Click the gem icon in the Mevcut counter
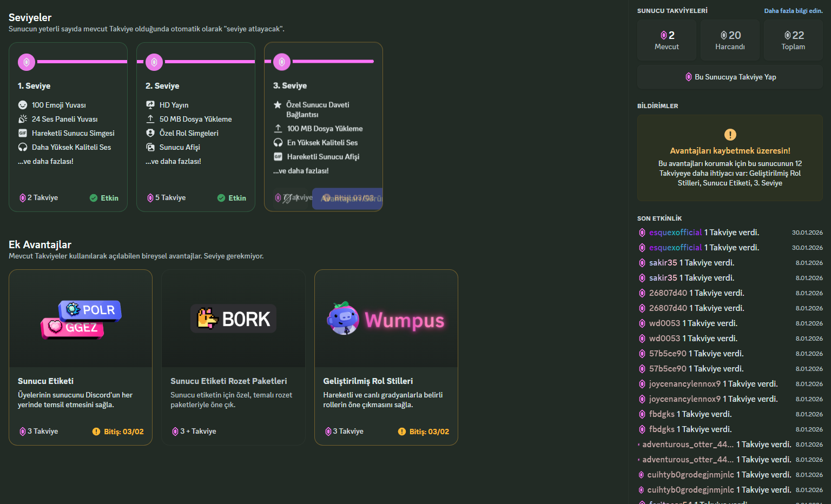 tap(664, 35)
